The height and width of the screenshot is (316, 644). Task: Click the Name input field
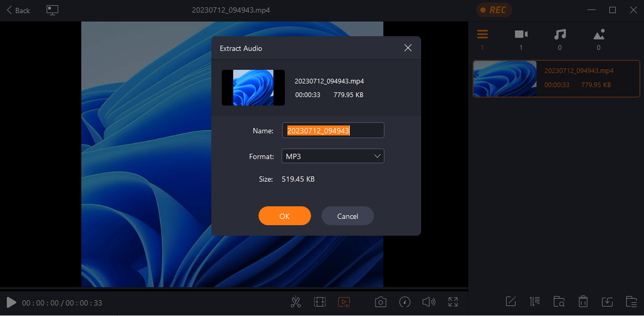(x=333, y=131)
